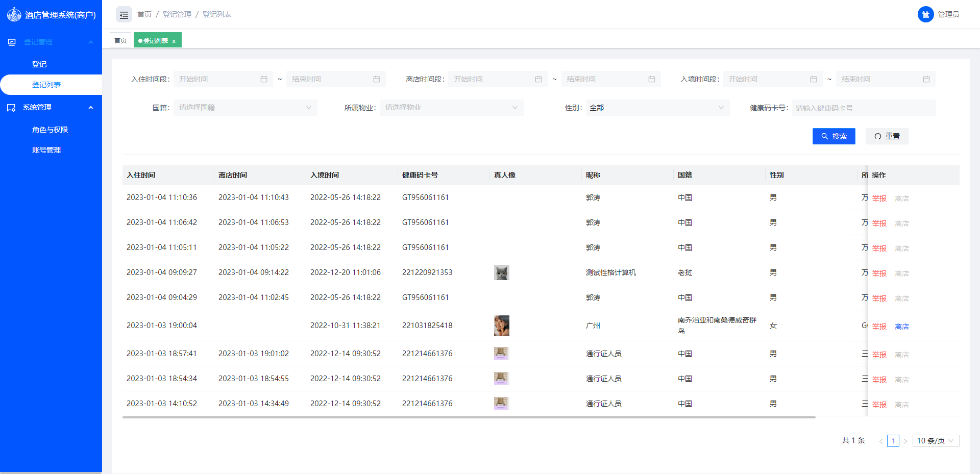Click 举报 for the 广州 row
Viewport: 980px width, 474px height.
click(x=879, y=327)
